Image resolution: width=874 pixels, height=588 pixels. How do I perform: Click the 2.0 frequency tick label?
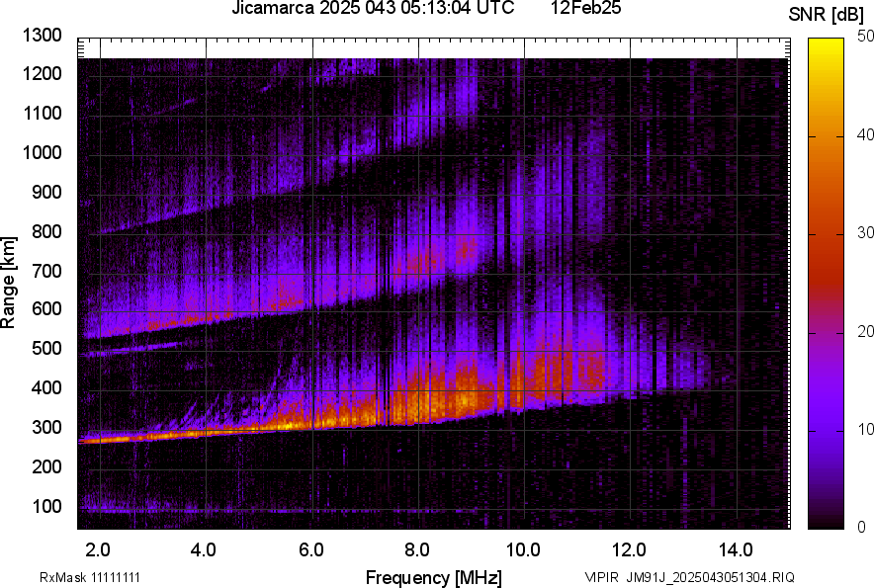click(x=98, y=548)
